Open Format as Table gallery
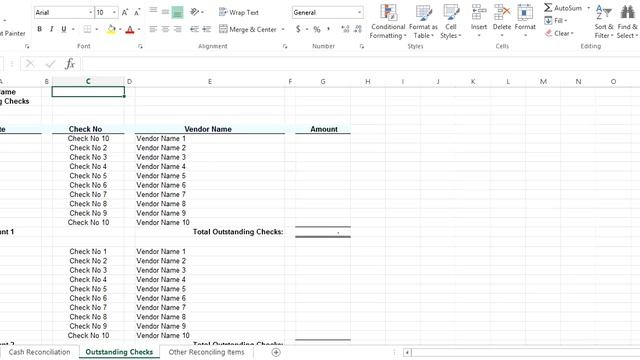Image resolution: width=640 pixels, height=360 pixels. tap(423, 21)
